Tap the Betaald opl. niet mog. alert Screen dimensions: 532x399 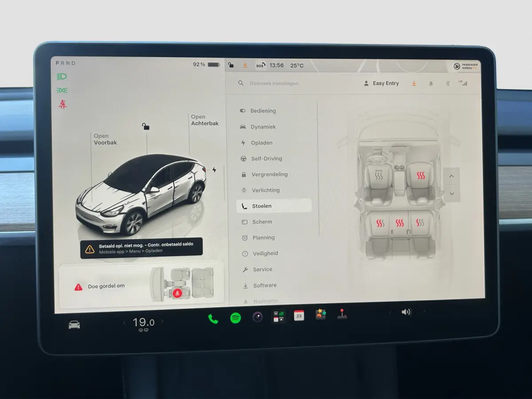pos(141,248)
